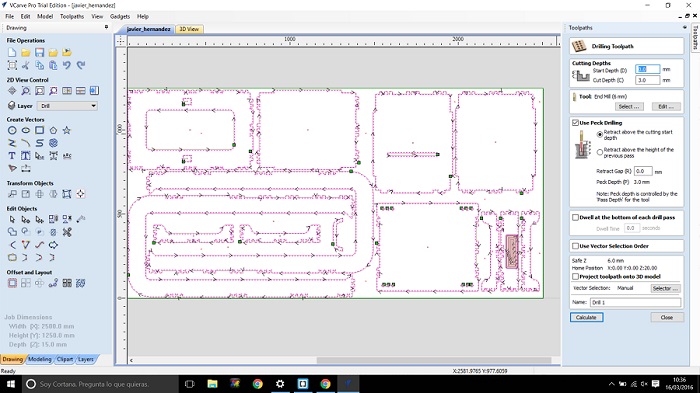Image resolution: width=700 pixels, height=393 pixels.
Task: Select Retract above the cutting start depth
Action: point(600,134)
